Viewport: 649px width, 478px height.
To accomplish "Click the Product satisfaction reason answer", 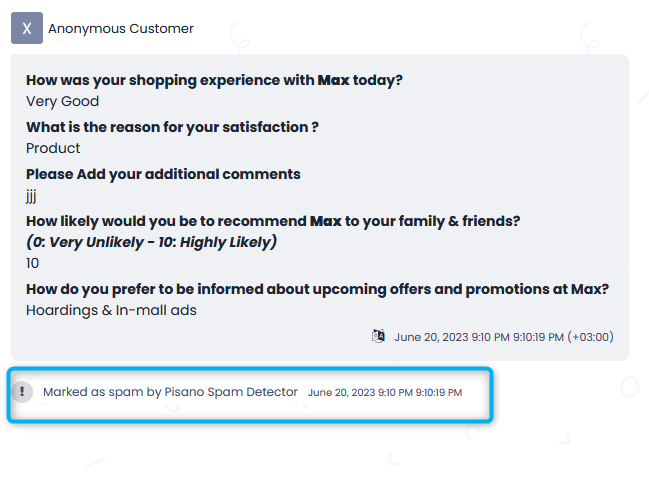I will pos(53,148).
